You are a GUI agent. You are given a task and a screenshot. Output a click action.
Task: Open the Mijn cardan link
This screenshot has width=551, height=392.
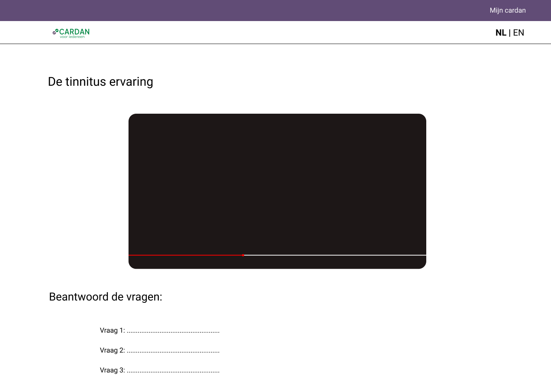point(507,10)
